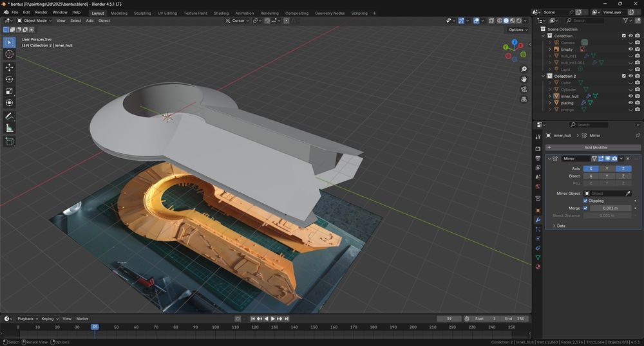Hide the plating object in the outliner
This screenshot has height=346, width=644.
(x=630, y=103)
